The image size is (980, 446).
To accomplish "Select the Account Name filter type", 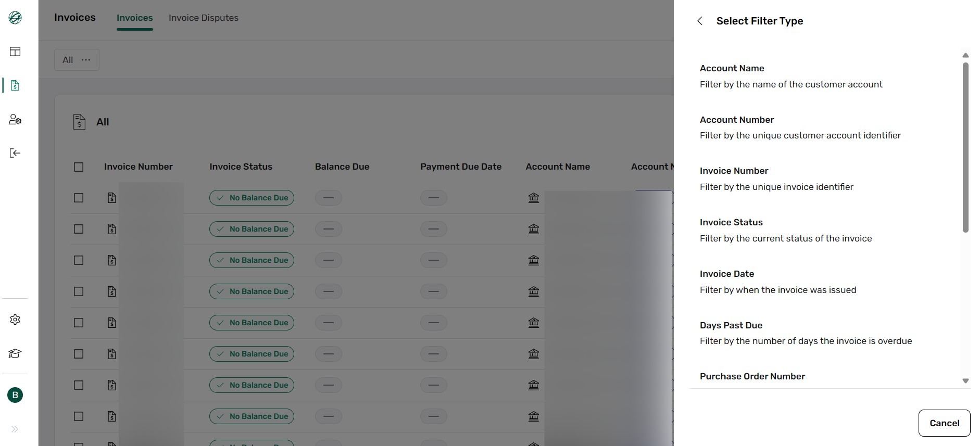I will pyautogui.click(x=825, y=77).
